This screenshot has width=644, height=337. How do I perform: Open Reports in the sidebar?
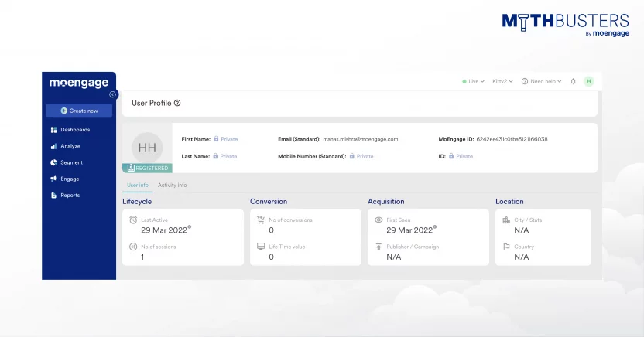(65, 195)
